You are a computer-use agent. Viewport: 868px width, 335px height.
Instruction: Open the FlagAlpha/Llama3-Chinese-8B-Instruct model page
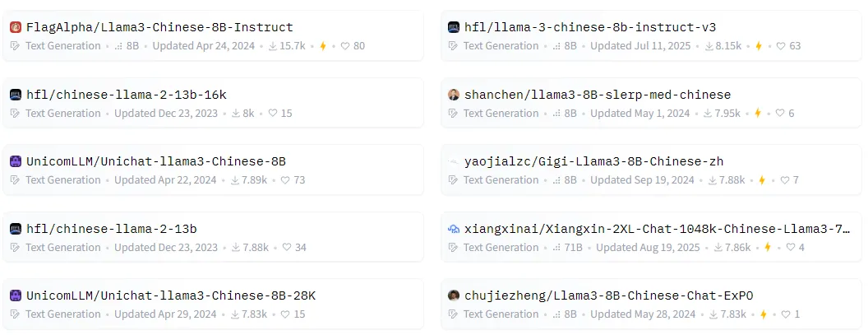(x=159, y=27)
